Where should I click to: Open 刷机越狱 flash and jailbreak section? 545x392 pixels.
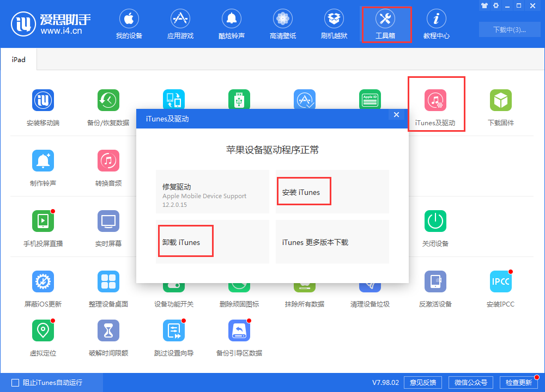click(334, 24)
